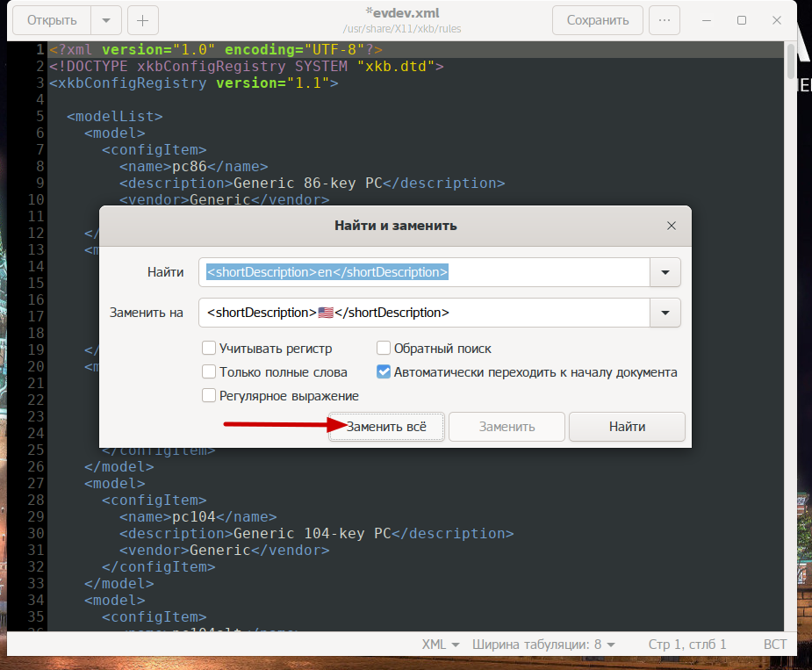
Task: Expand the 'Заменить на' field history dropdown
Action: click(665, 313)
